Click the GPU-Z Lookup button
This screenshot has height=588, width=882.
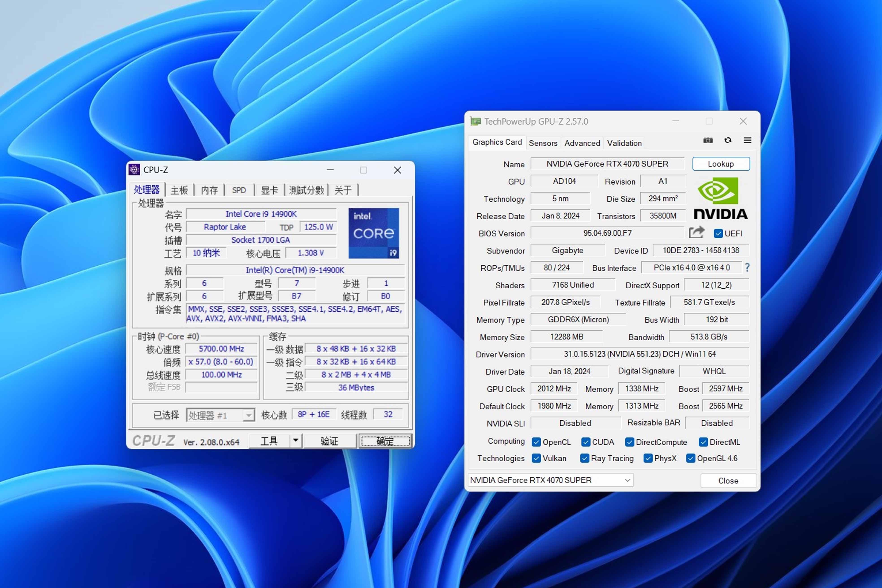[x=720, y=163]
